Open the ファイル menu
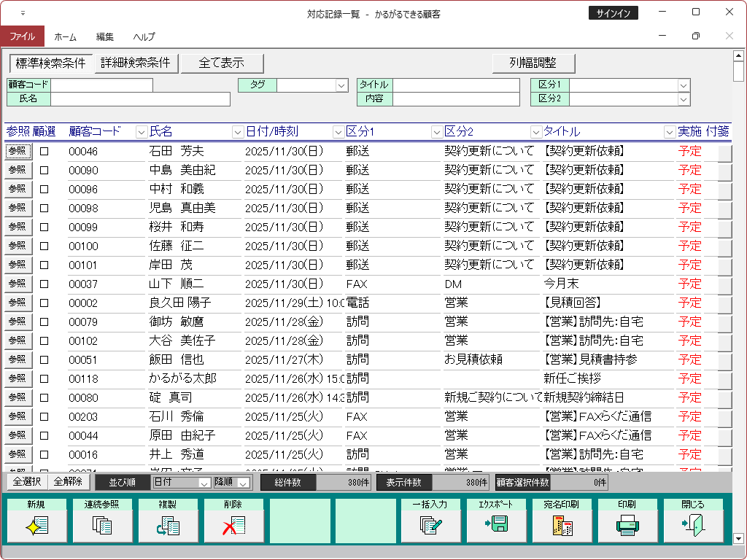The width and height of the screenshot is (747, 560). pyautogui.click(x=22, y=36)
